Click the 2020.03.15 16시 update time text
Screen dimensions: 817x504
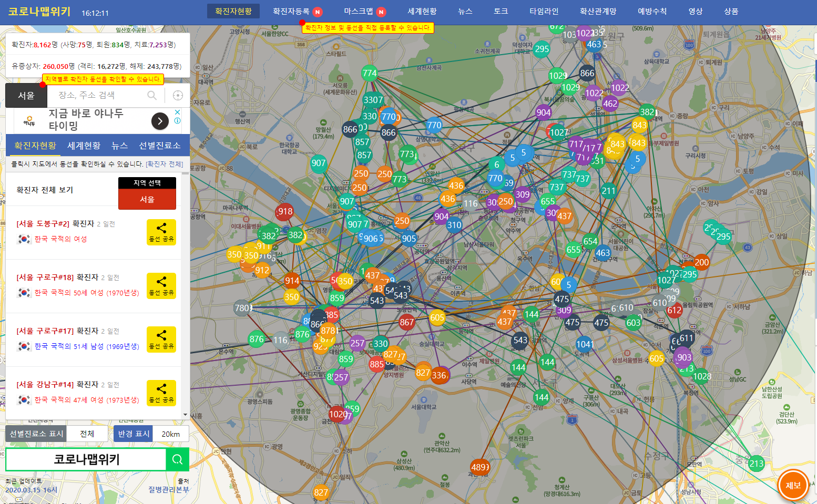click(31, 490)
